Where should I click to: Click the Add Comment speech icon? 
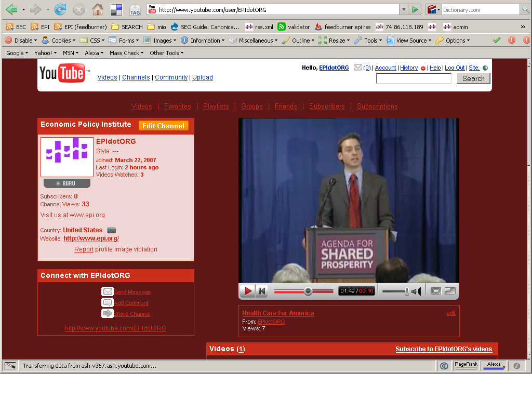tap(107, 302)
